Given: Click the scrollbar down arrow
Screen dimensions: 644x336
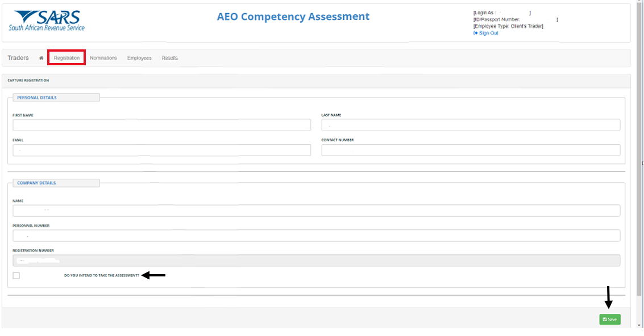Looking at the screenshot, I should [x=639, y=325].
